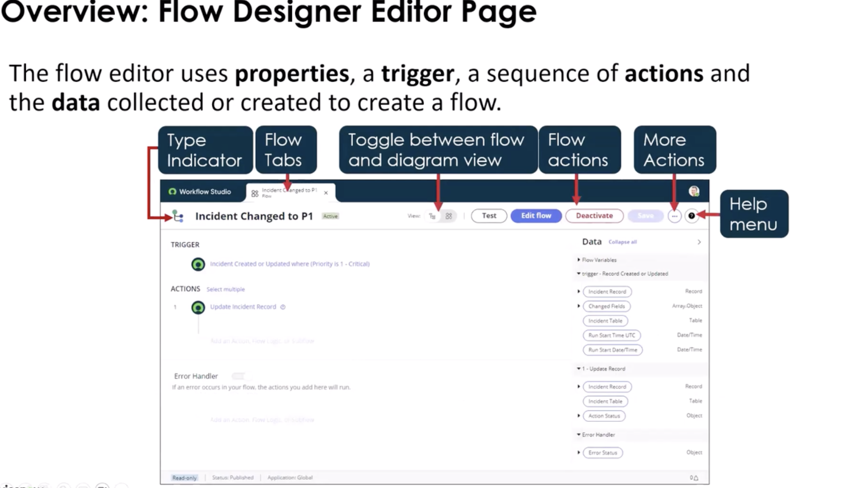Viewport: 868px width, 488px height.
Task: Click the trigger circle icon
Action: click(198, 264)
